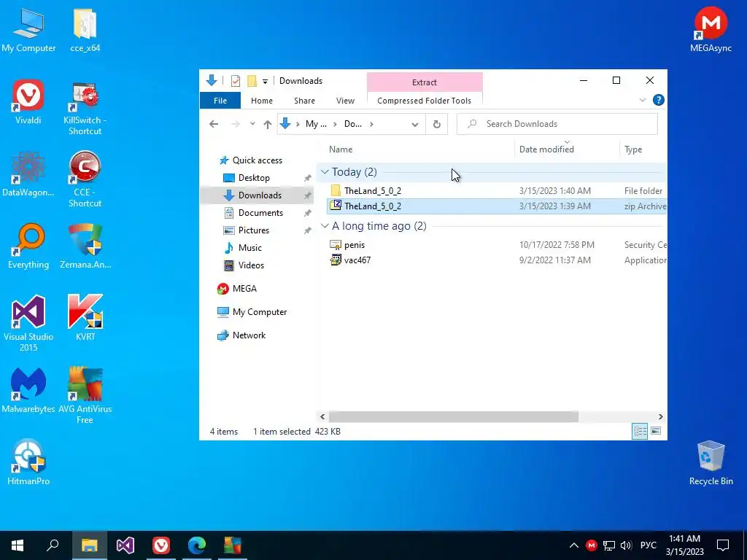Click the horizontal scrollbar thumb
Image resolution: width=747 pixels, height=560 pixels.
tap(454, 416)
